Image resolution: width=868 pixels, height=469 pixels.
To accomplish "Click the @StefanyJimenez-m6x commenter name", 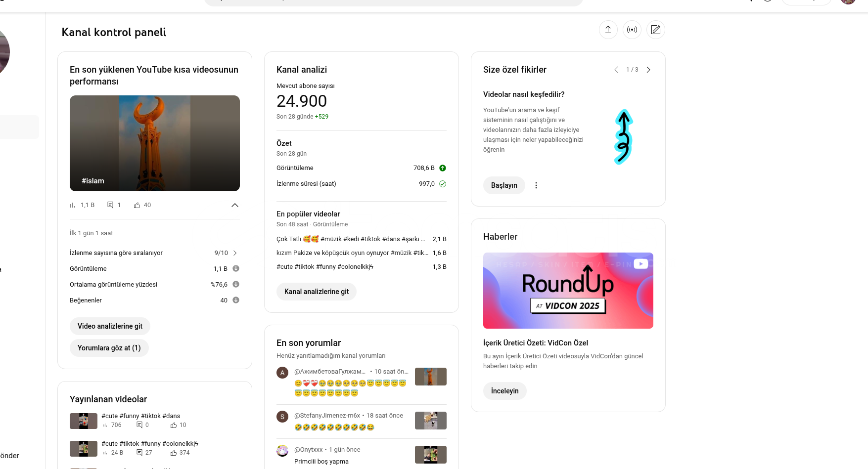I will (x=327, y=416).
